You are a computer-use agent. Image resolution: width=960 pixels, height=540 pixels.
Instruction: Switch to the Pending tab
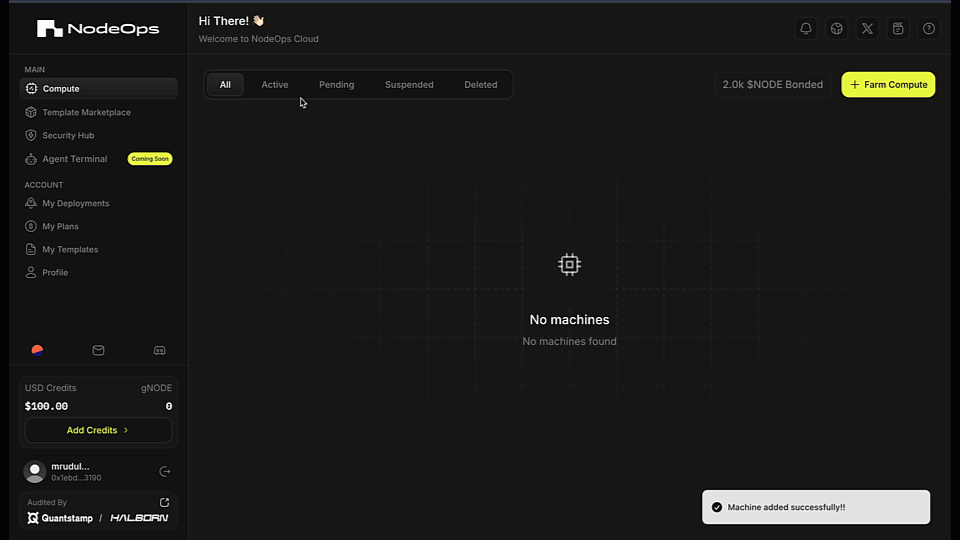pyautogui.click(x=337, y=84)
